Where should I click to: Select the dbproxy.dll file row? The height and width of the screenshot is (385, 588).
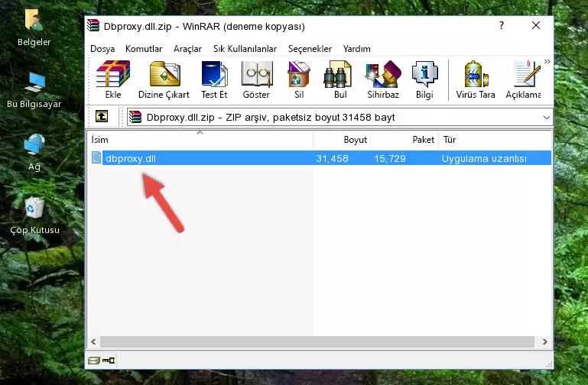pos(320,158)
